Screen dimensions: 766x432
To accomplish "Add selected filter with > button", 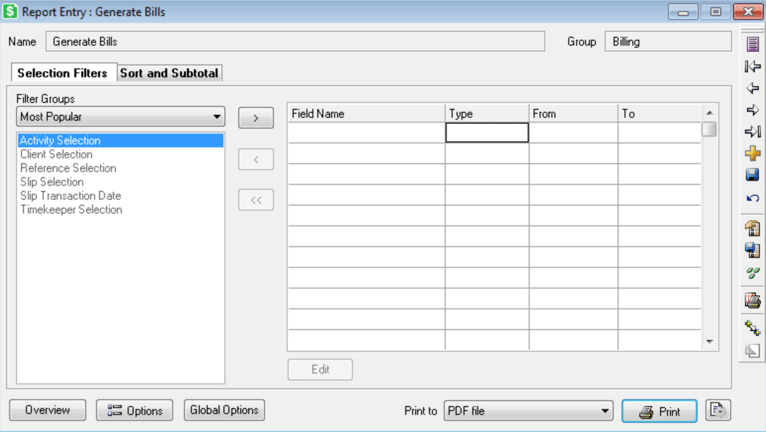I will point(256,118).
